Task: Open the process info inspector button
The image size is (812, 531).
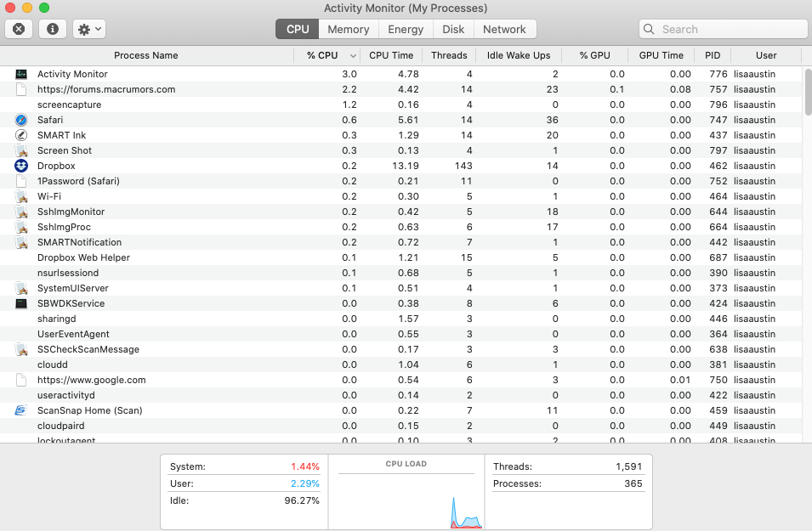Action: [x=53, y=29]
